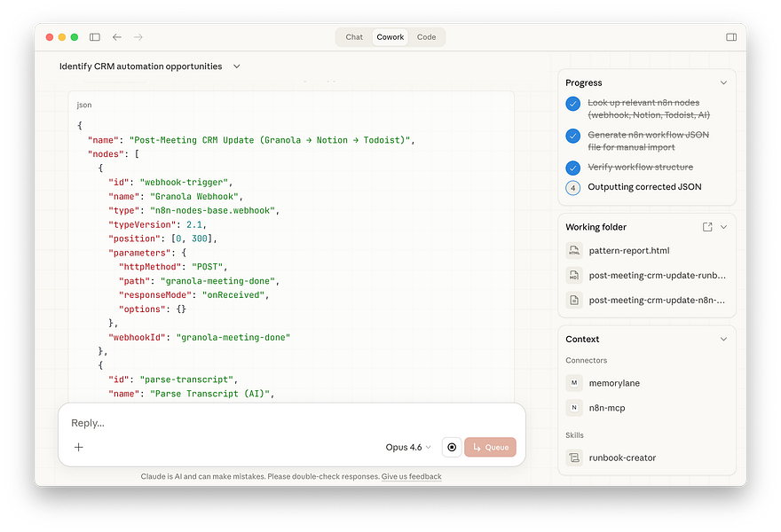The height and width of the screenshot is (532, 781).
Task: Click the "Granola Webhook" name value
Action: pos(194,196)
